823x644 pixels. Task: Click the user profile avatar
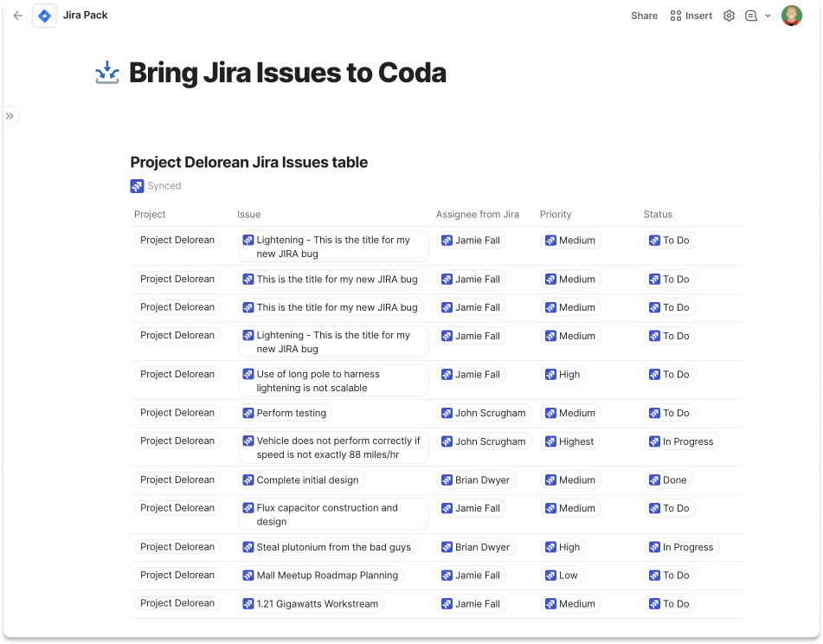[791, 16]
